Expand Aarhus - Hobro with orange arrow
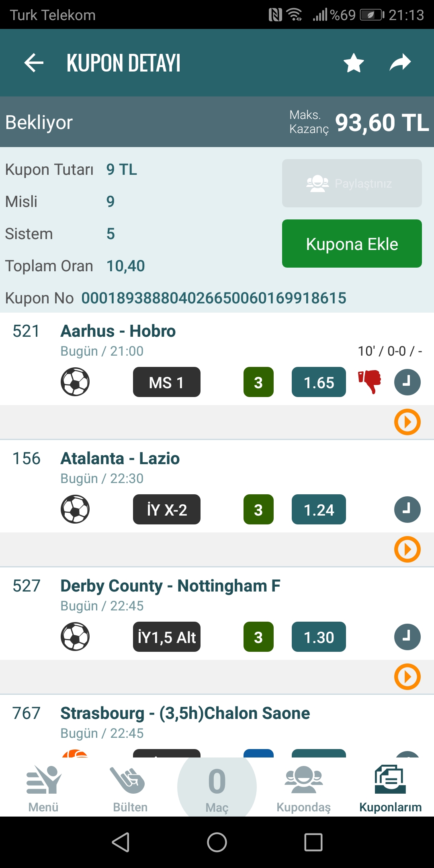434x868 pixels. (407, 422)
